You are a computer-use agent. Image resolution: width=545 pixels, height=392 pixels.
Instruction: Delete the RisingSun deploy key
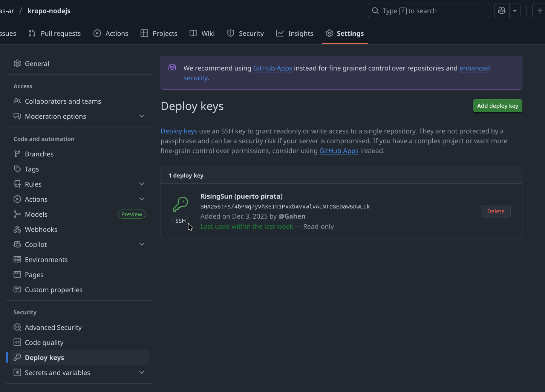(496, 211)
